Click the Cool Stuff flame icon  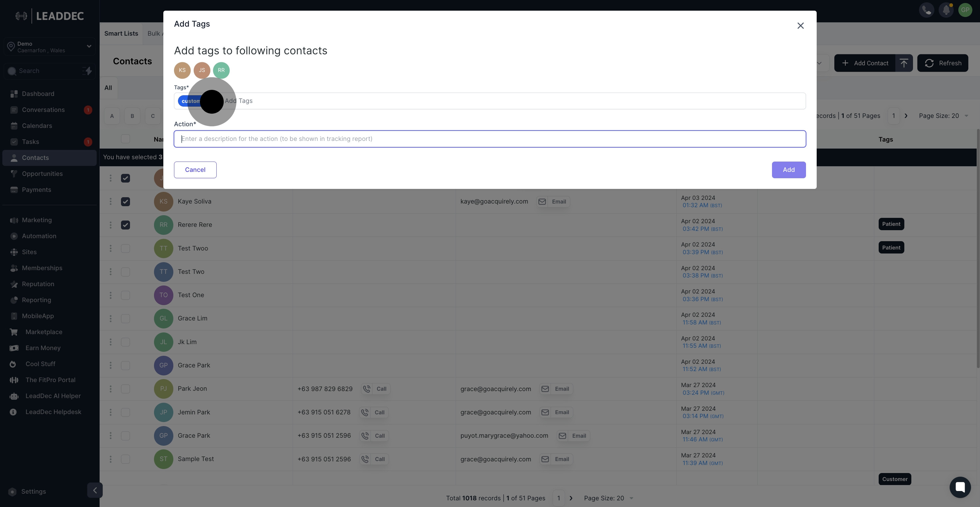pos(13,364)
